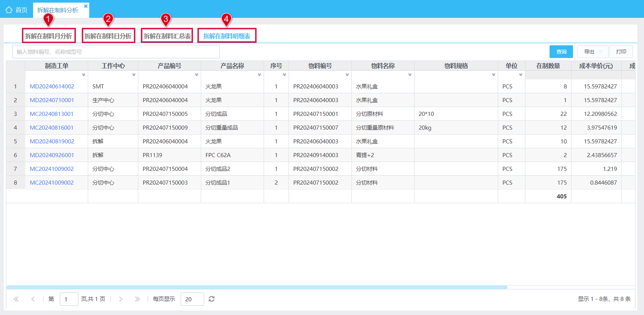Sort by 在制数量 column header
Image resolution: width=644 pixels, height=315 pixels.
pos(548,66)
